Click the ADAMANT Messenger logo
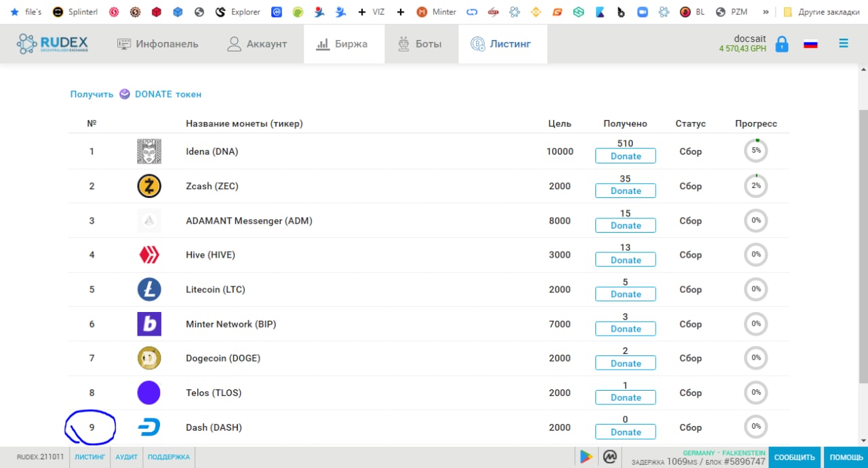Image resolution: width=868 pixels, height=468 pixels. 149,220
